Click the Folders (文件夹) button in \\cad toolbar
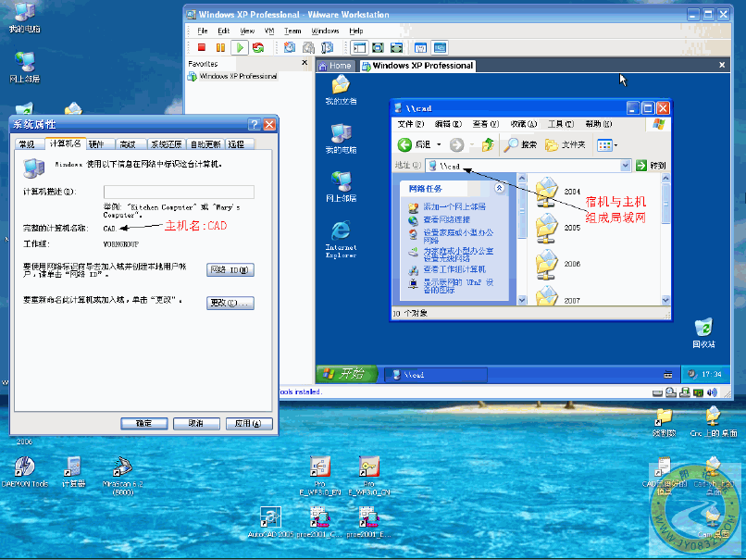746x560 pixels. tap(565, 144)
